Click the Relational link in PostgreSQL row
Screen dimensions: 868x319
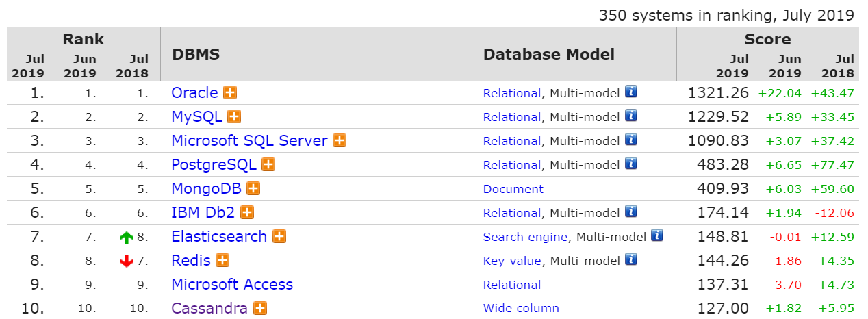coord(512,165)
